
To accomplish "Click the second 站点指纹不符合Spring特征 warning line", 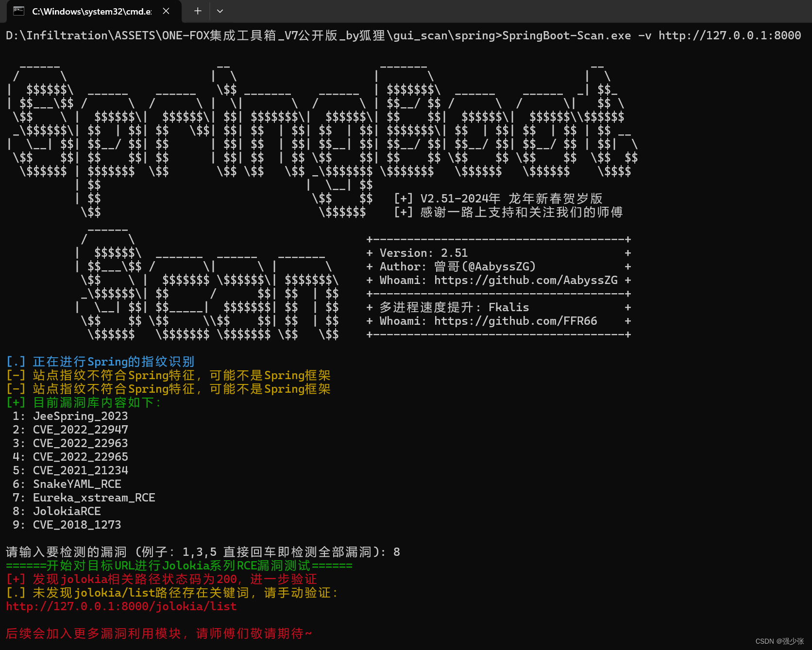I will 168,389.
